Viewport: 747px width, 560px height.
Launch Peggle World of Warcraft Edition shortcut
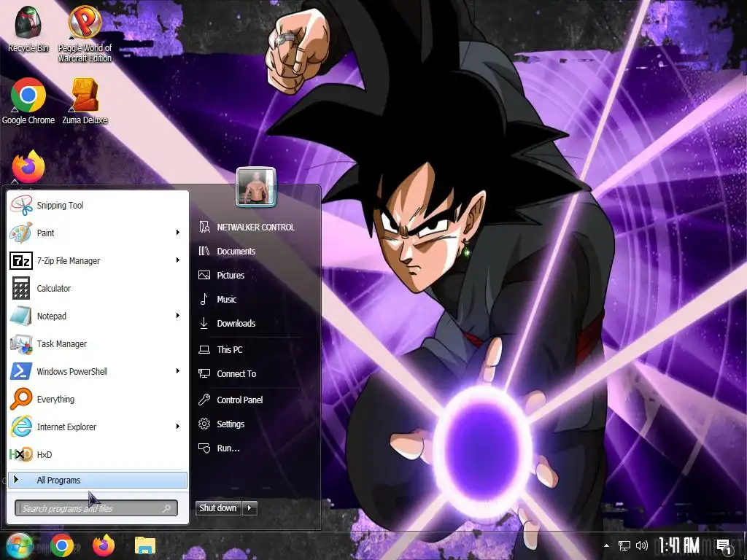tap(85, 34)
